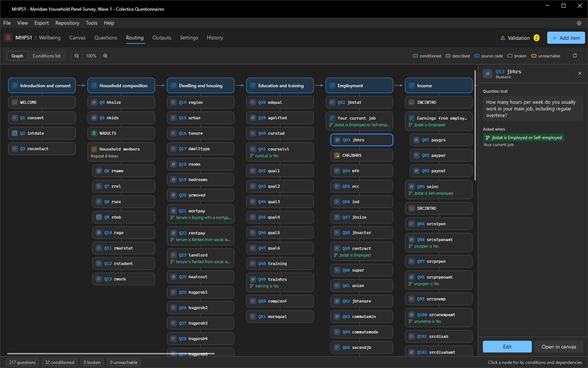Click the section icon on Income header

412,85
